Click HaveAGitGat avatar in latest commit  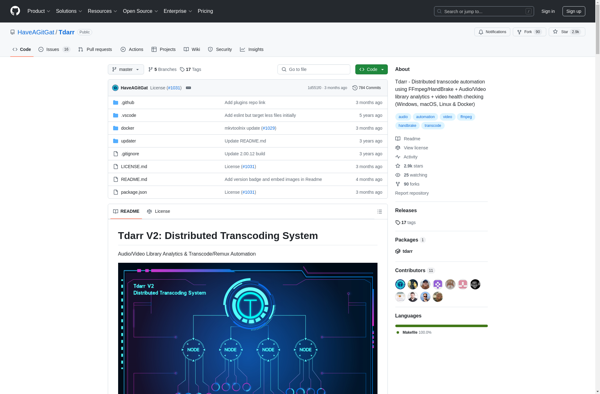click(115, 88)
